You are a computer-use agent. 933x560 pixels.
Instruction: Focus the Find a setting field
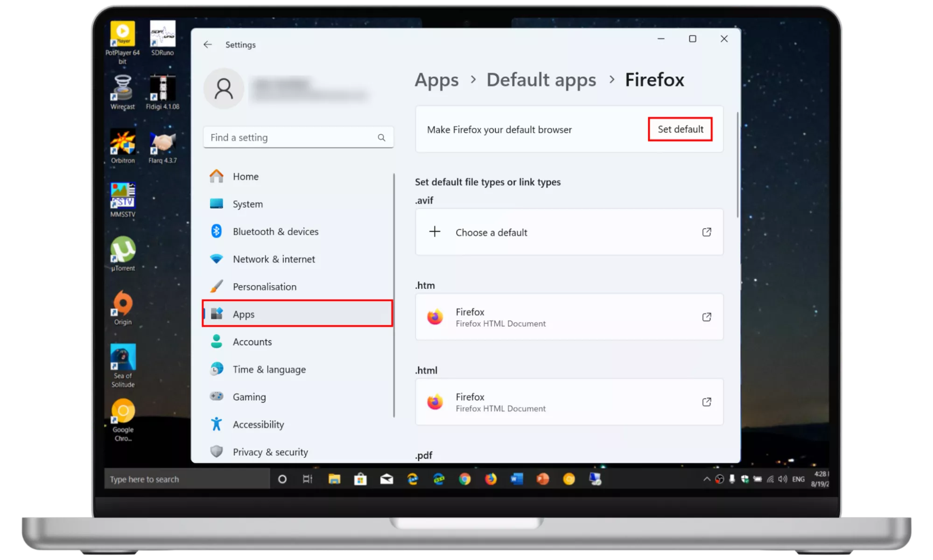289,138
